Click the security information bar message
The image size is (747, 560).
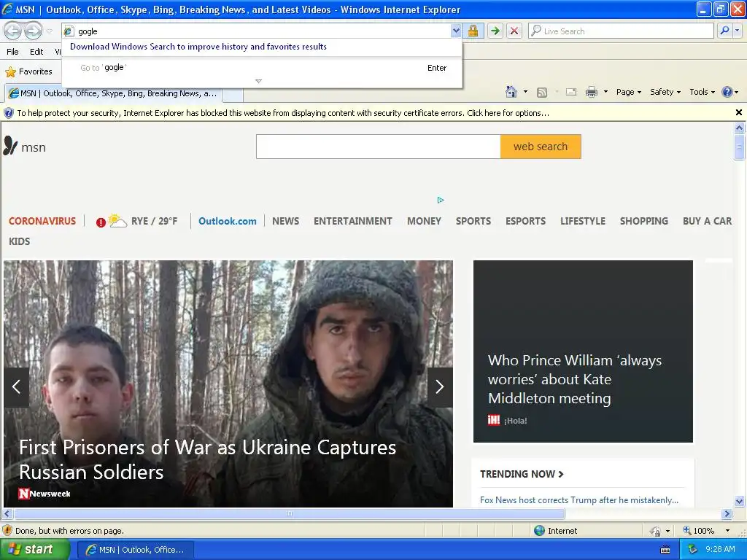pos(283,113)
